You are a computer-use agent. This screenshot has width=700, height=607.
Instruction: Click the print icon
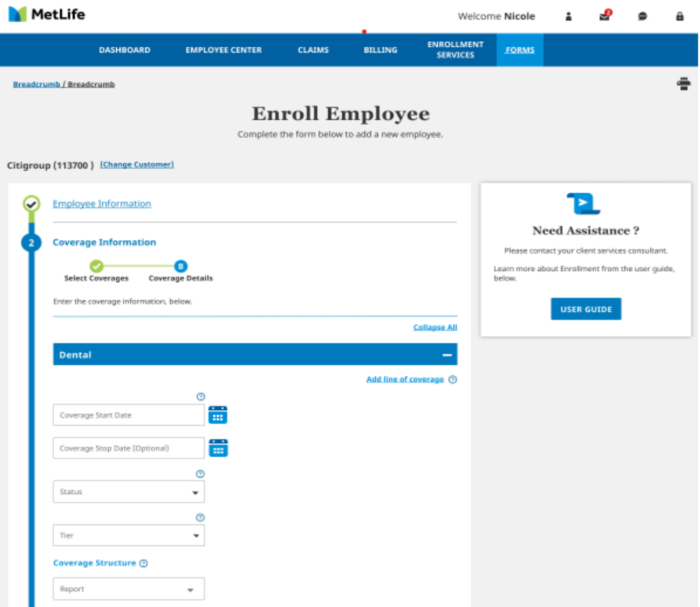684,83
